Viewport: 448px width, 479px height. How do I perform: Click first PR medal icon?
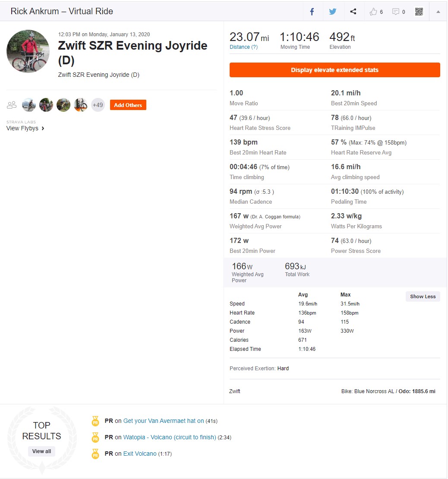pyautogui.click(x=95, y=421)
